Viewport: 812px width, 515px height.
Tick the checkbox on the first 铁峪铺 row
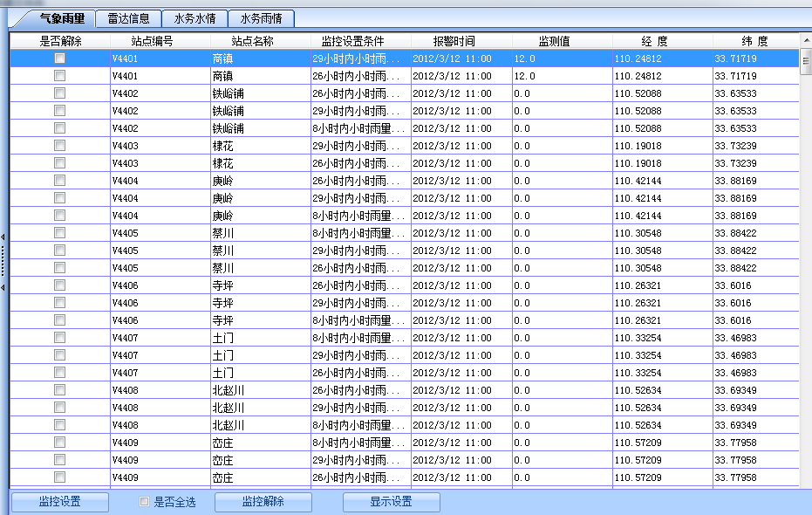click(x=58, y=93)
